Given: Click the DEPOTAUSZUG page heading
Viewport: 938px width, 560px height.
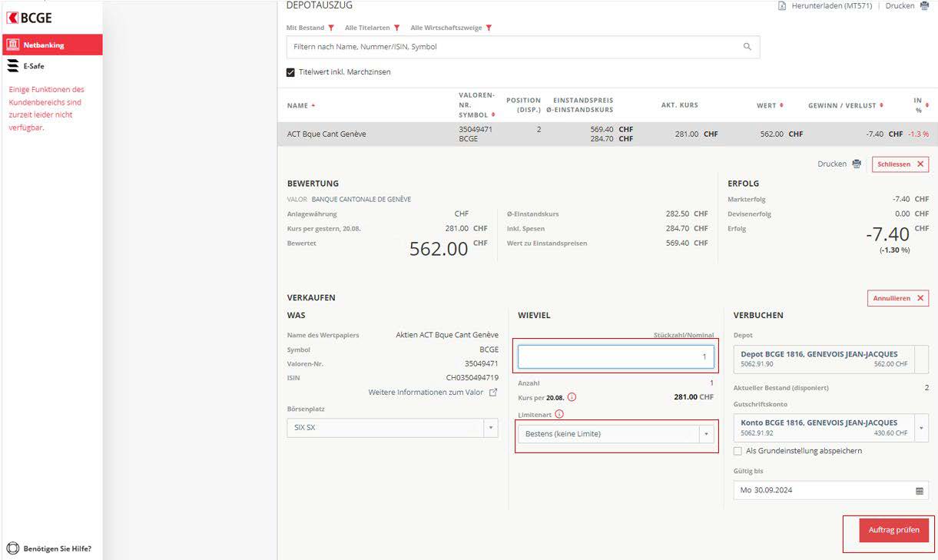Looking at the screenshot, I should tap(320, 5).
